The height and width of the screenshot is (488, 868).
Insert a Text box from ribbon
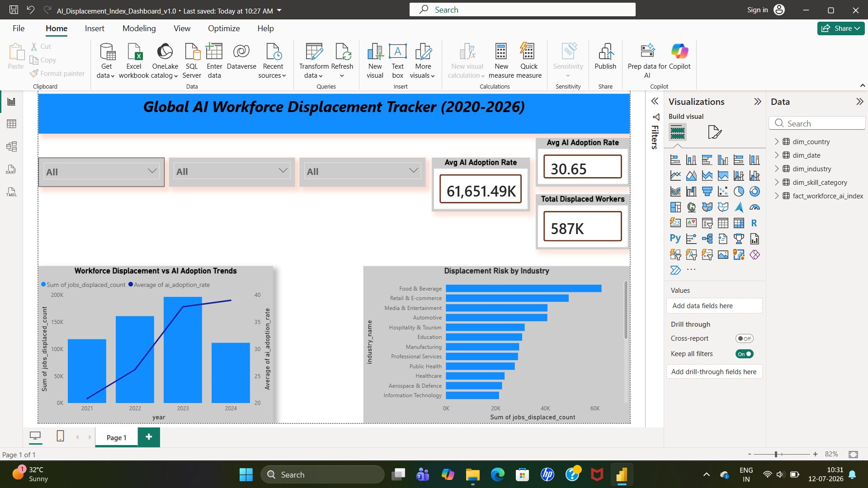point(397,61)
